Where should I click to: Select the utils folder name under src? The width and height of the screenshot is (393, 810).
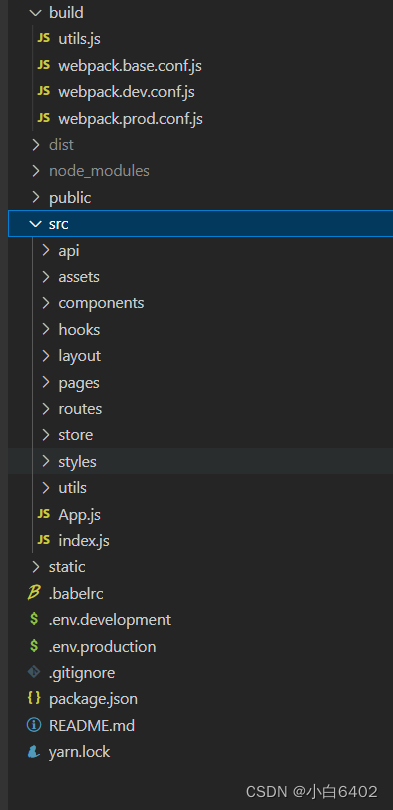point(72,488)
